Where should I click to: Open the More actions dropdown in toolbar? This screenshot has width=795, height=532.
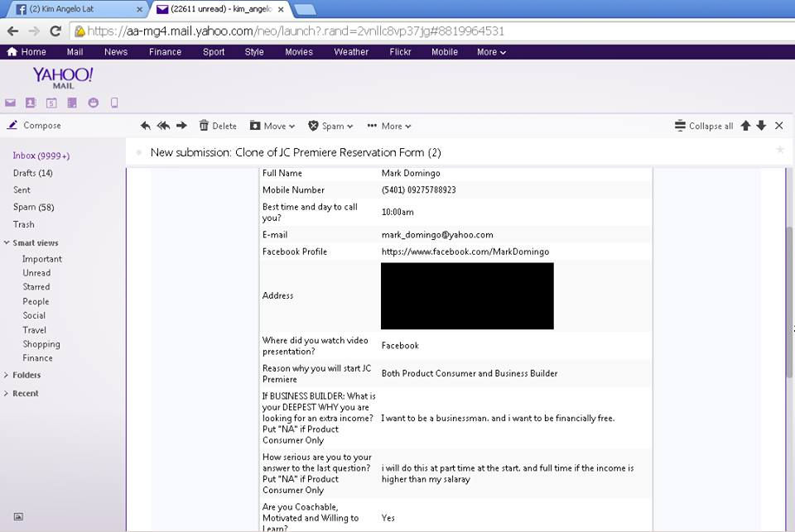[x=389, y=126]
